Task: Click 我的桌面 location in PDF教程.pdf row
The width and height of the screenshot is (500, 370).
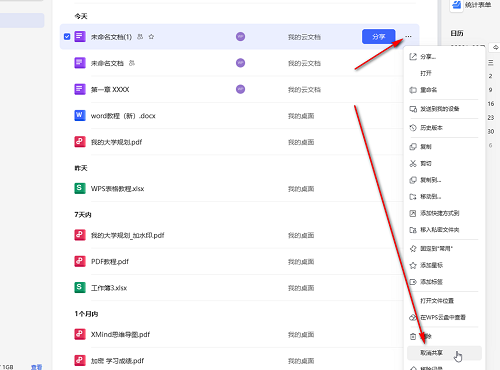Action: [301, 262]
